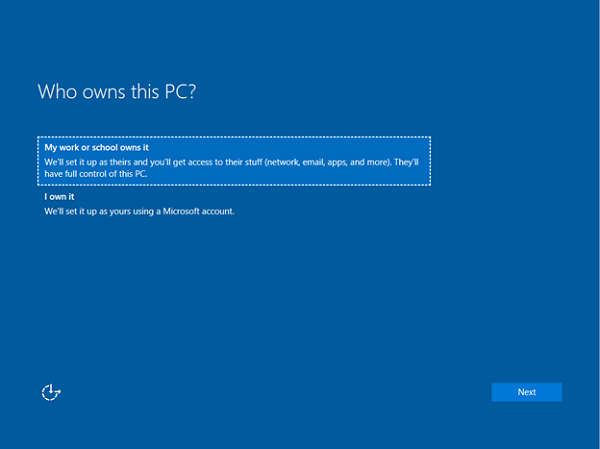The height and width of the screenshot is (449, 600).
Task: Pick the highlighted work or school option box
Action: 234,160
